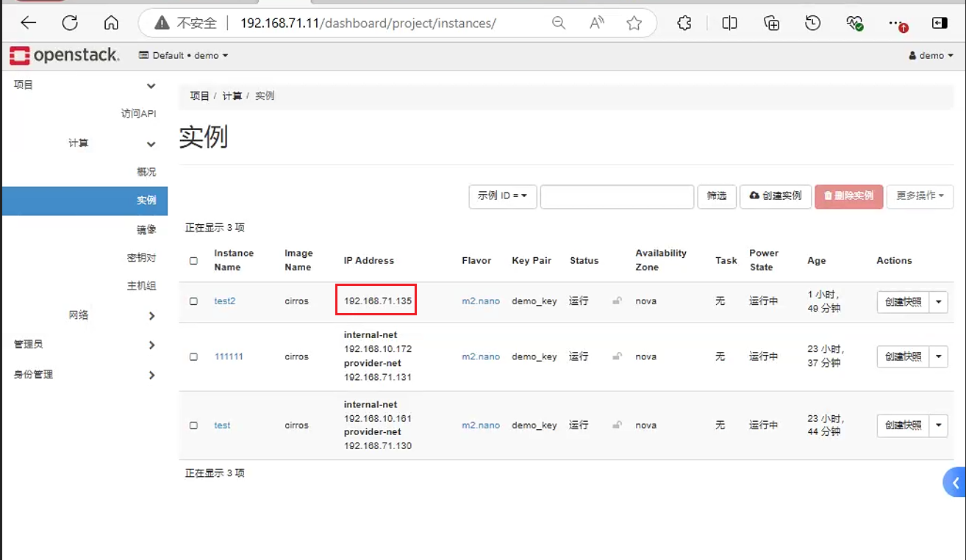Open 镜像 in the sidebar menu

coord(146,229)
